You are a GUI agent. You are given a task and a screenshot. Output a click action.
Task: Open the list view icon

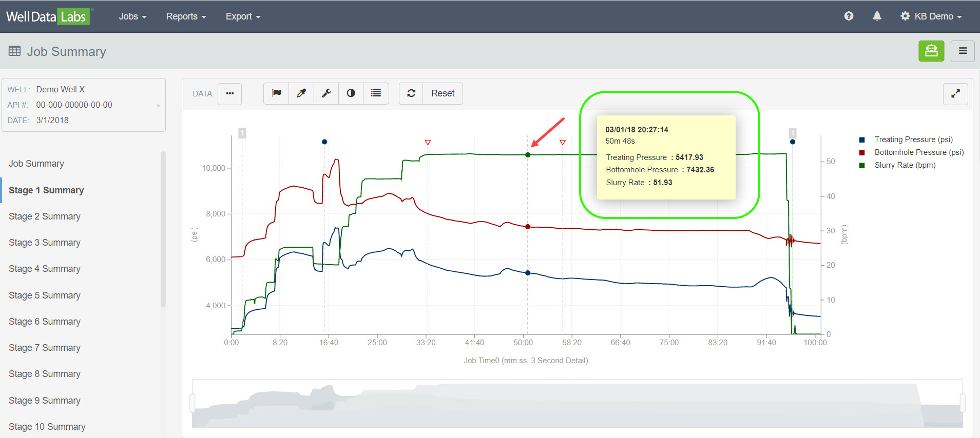376,93
